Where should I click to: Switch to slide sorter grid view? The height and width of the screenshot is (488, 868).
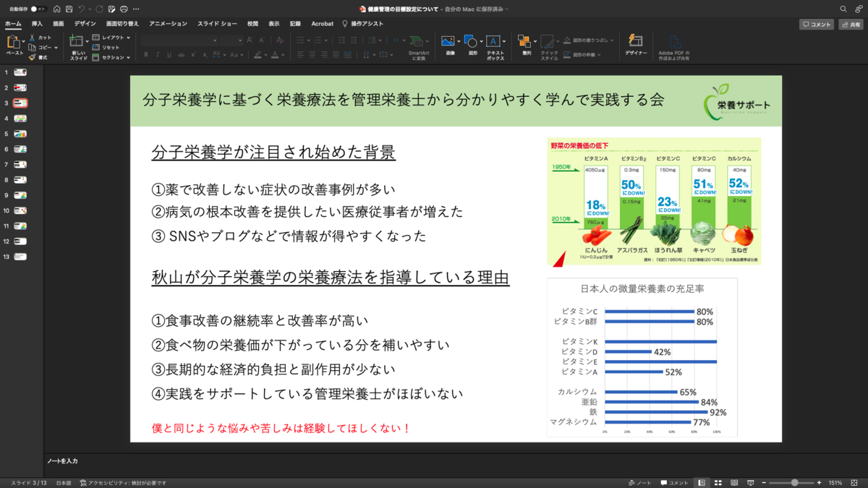[718, 482]
